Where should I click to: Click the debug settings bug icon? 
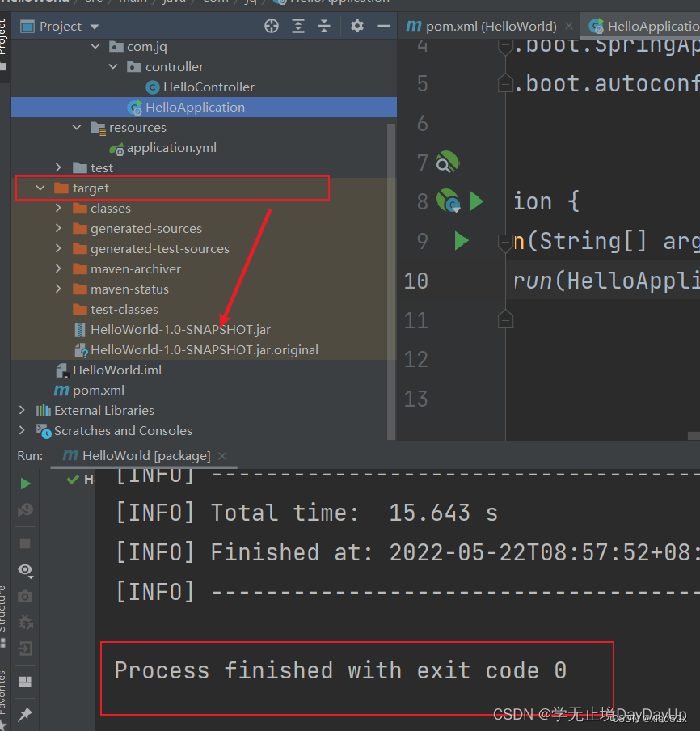25,622
